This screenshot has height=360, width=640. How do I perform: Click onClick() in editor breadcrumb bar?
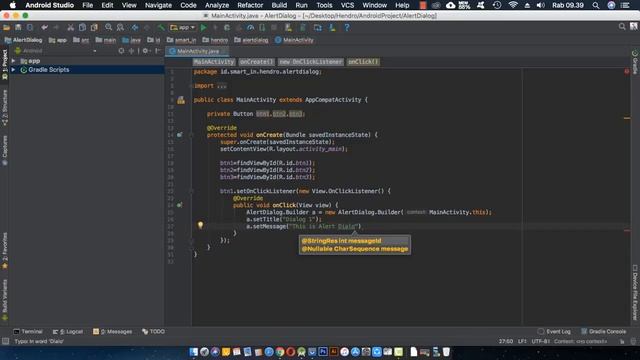(x=363, y=62)
